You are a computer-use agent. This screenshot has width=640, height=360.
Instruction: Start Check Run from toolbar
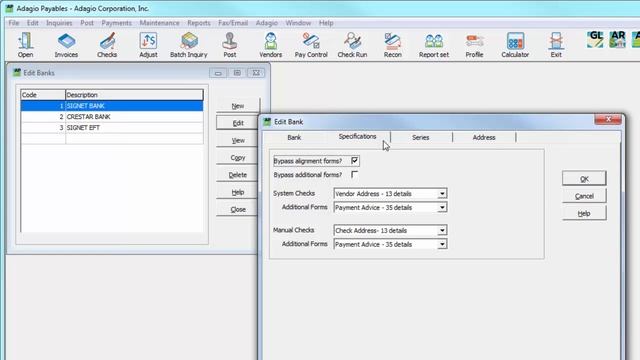coord(352,45)
